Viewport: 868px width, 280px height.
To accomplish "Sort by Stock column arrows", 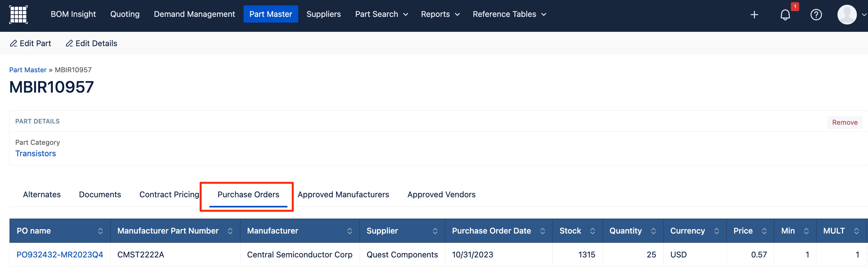I will 592,231.
